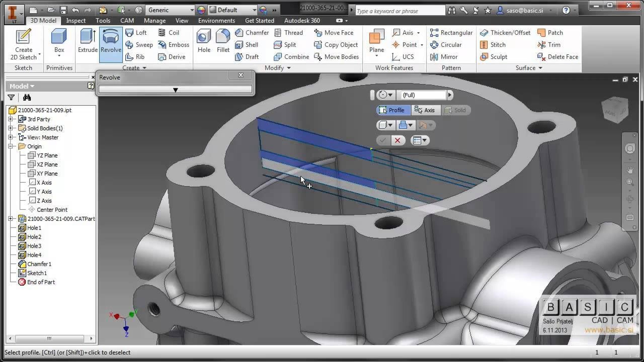Toggle the Revolve dialog expand arrow bar

coord(175,90)
